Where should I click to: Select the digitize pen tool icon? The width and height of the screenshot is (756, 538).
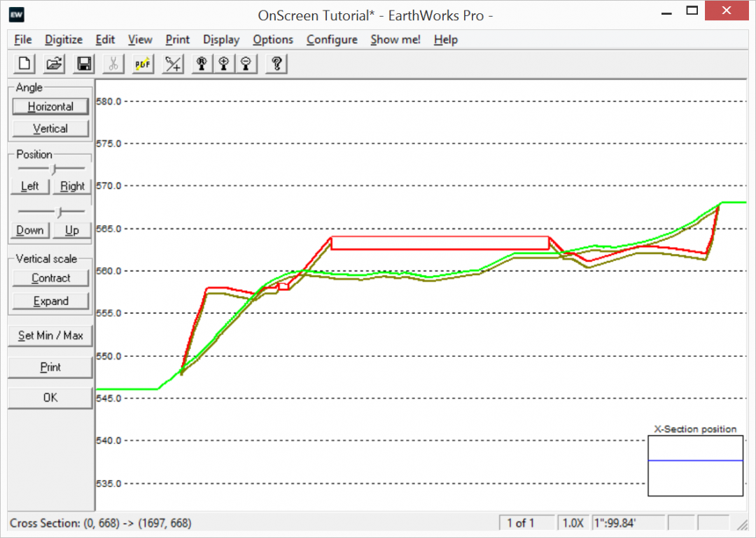[172, 64]
